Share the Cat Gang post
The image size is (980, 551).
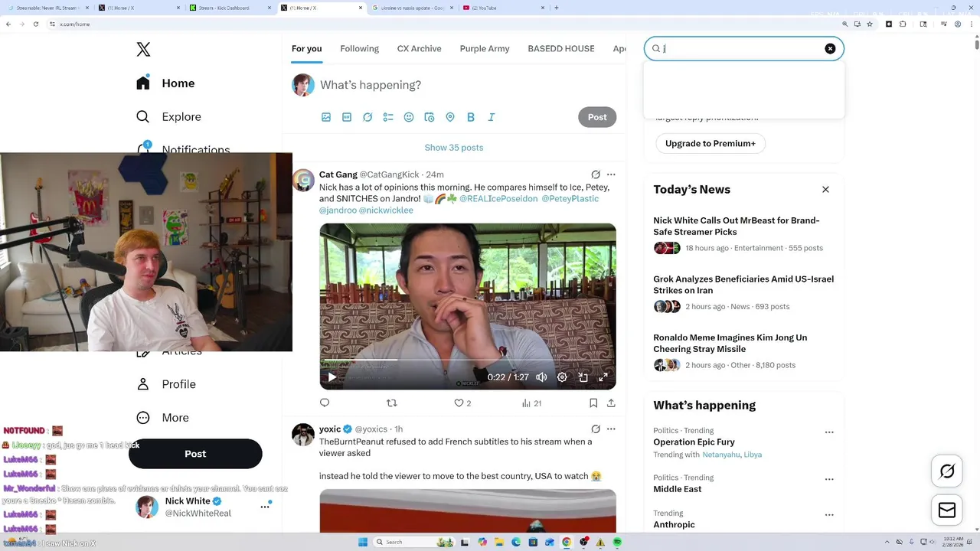[x=611, y=403]
